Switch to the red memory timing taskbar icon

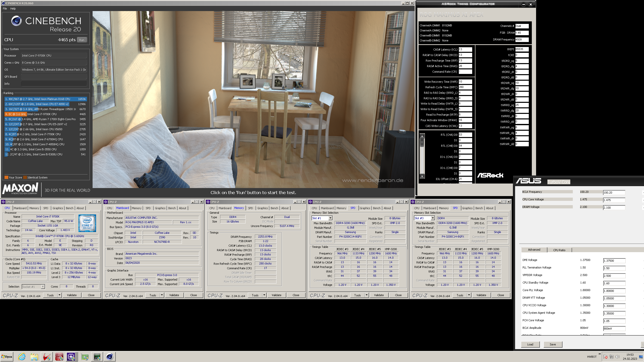[x=59, y=356]
